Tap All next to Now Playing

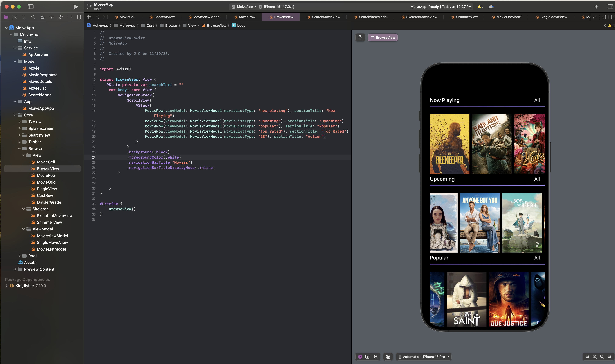537,100
